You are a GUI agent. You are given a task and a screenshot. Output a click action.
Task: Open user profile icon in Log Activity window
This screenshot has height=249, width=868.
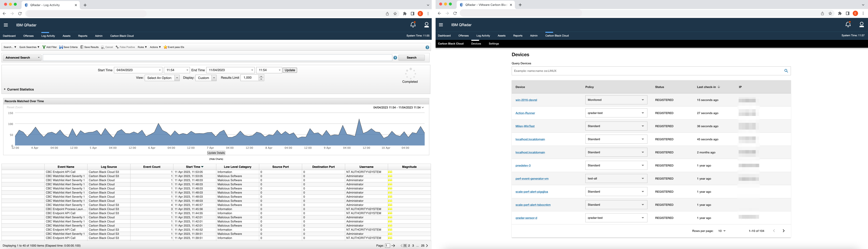coord(426,25)
